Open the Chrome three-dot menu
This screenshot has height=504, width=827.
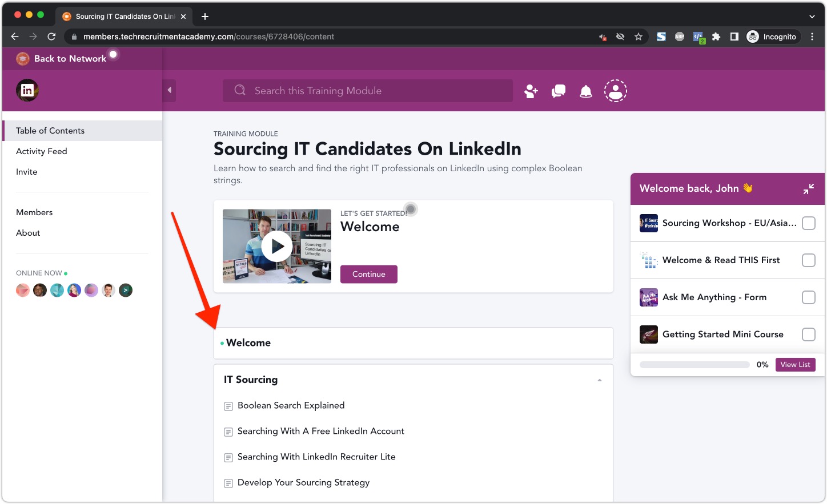pos(812,37)
